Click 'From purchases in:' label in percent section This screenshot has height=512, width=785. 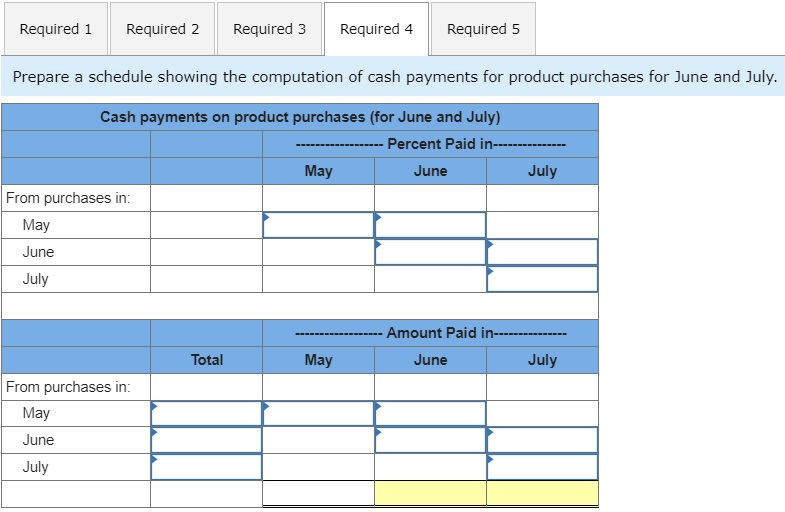pyautogui.click(x=68, y=198)
